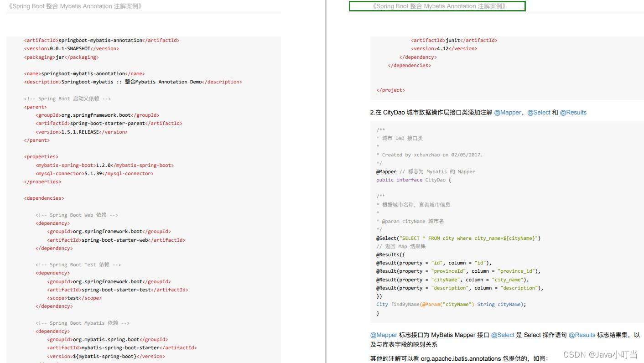The image size is (644, 363).
Task: Click the '@Results({' code line
Action: tap(391, 254)
